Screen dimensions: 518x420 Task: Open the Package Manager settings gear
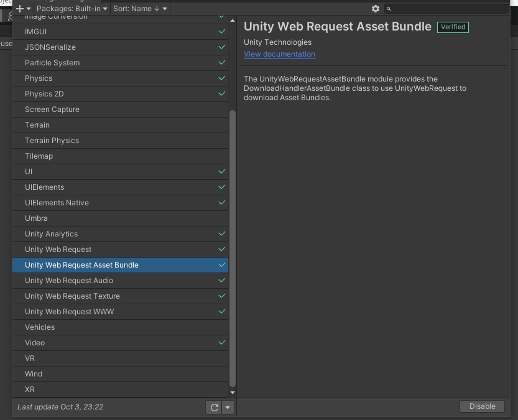tap(376, 9)
